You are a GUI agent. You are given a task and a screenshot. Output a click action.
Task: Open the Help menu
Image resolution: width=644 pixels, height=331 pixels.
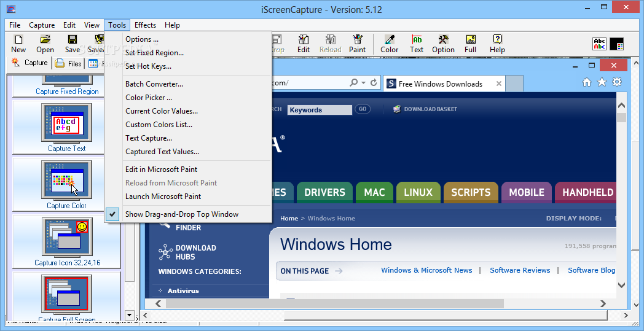click(x=173, y=25)
